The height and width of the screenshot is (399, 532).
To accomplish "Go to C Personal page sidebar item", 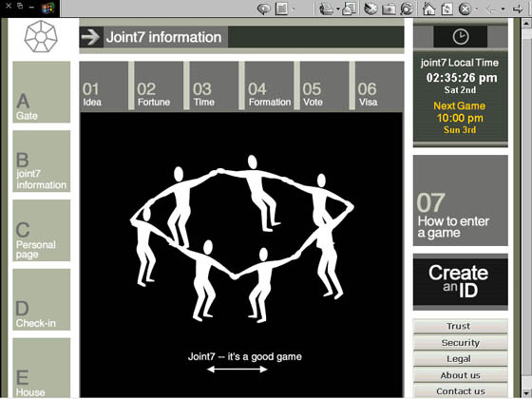I will [x=42, y=230].
